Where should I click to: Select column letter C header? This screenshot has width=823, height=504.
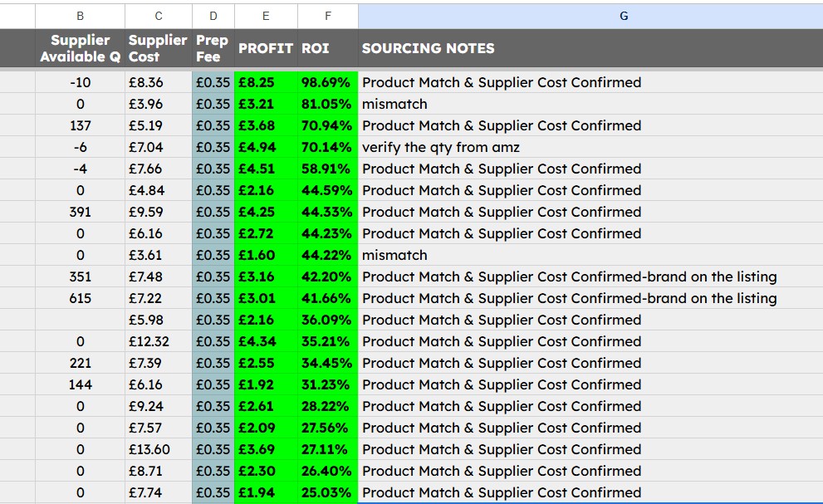pos(158,15)
